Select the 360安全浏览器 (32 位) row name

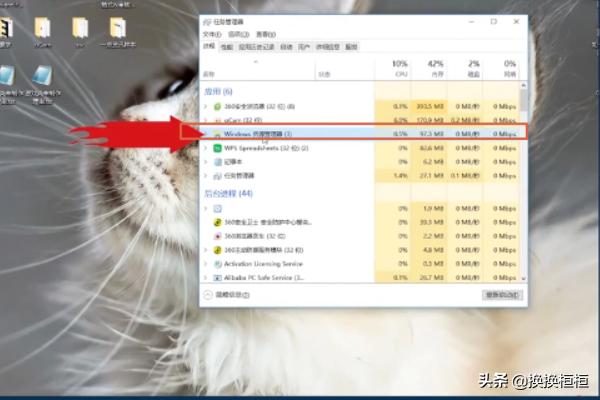259,106
